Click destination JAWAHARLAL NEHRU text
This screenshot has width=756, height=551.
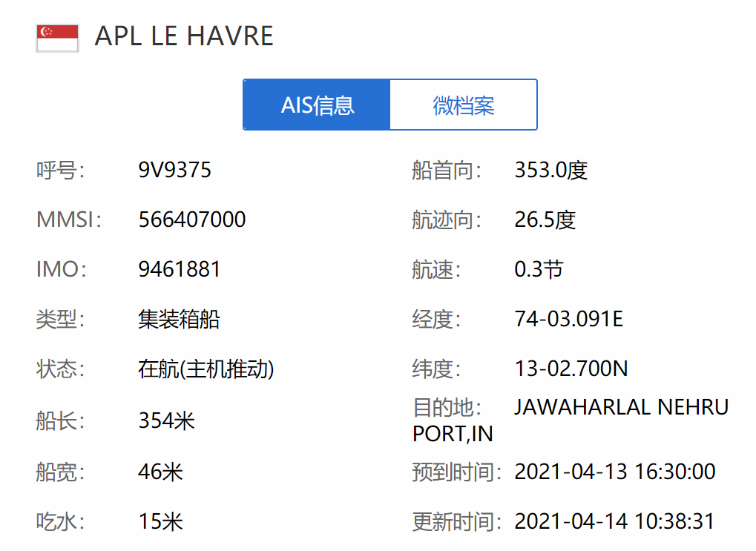[622, 407]
